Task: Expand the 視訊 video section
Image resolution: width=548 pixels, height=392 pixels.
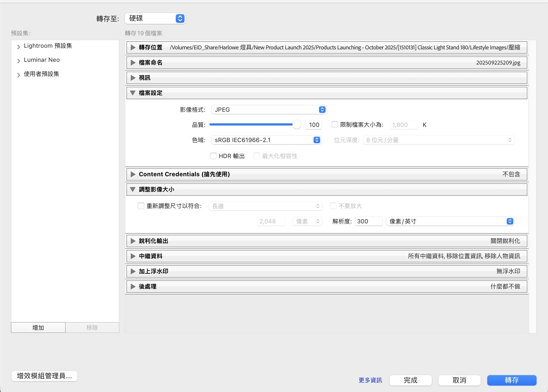Action: point(133,78)
